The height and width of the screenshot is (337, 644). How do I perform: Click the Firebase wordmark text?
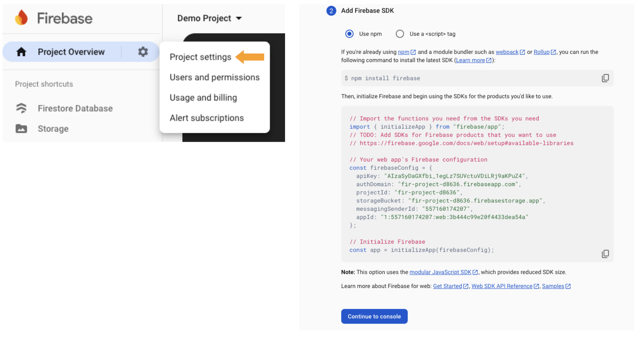[65, 18]
